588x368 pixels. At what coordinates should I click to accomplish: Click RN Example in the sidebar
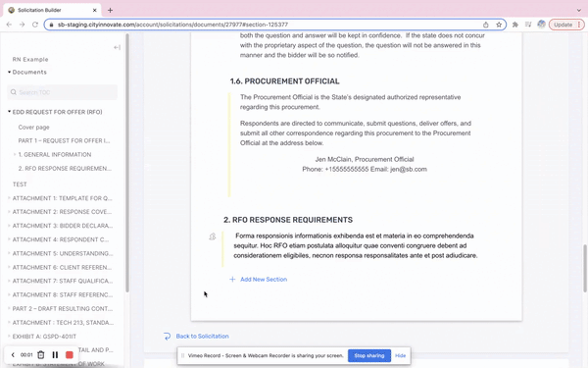tap(30, 59)
